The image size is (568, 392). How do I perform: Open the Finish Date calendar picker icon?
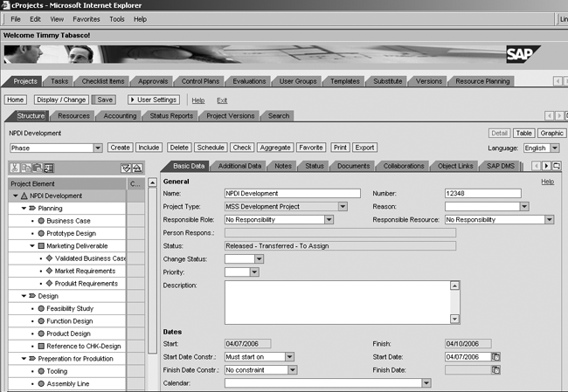[495, 370]
